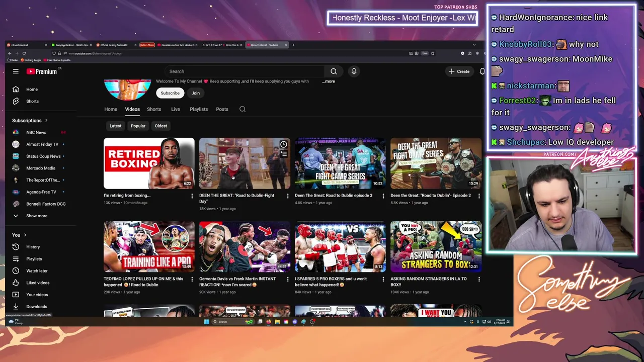This screenshot has width=644, height=362.
Task: Search within channel magnifier icon
Action: tap(243, 109)
